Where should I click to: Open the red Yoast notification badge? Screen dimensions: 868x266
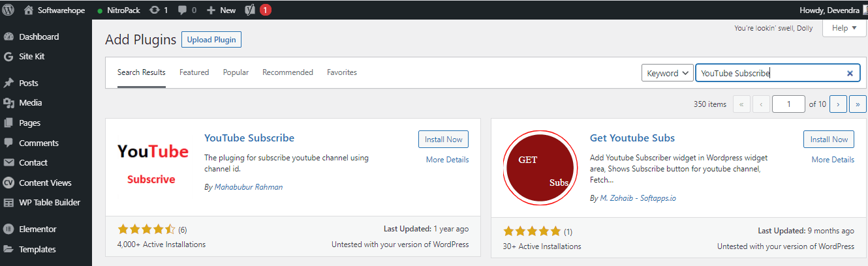(266, 10)
